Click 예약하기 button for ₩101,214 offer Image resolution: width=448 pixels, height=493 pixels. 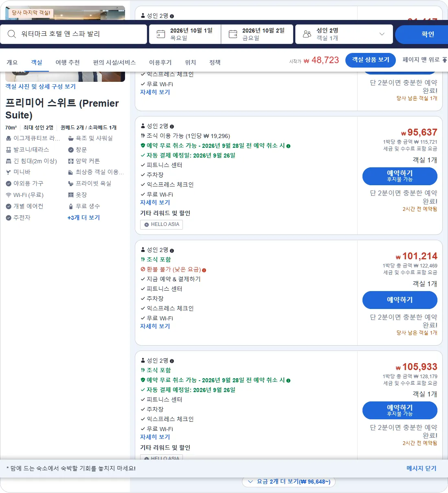coord(400,300)
